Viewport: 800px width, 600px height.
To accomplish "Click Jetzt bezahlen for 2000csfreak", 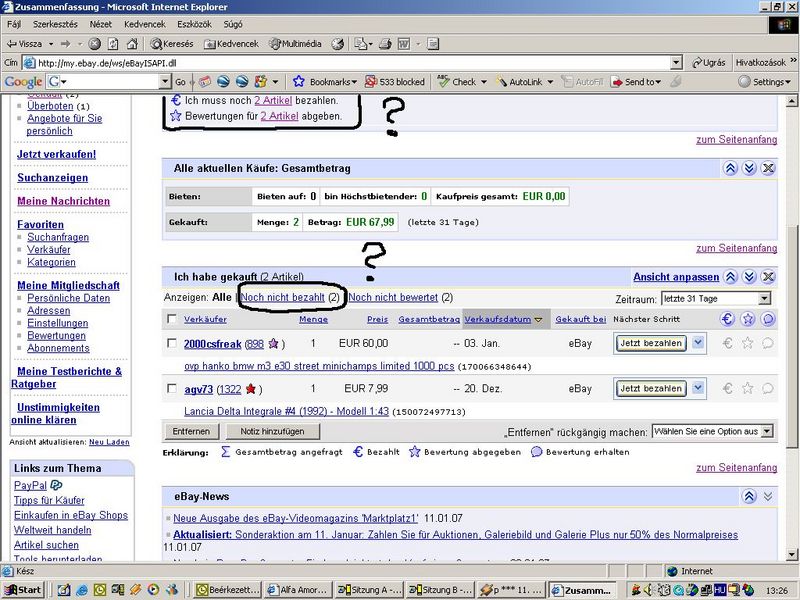I will click(x=651, y=343).
